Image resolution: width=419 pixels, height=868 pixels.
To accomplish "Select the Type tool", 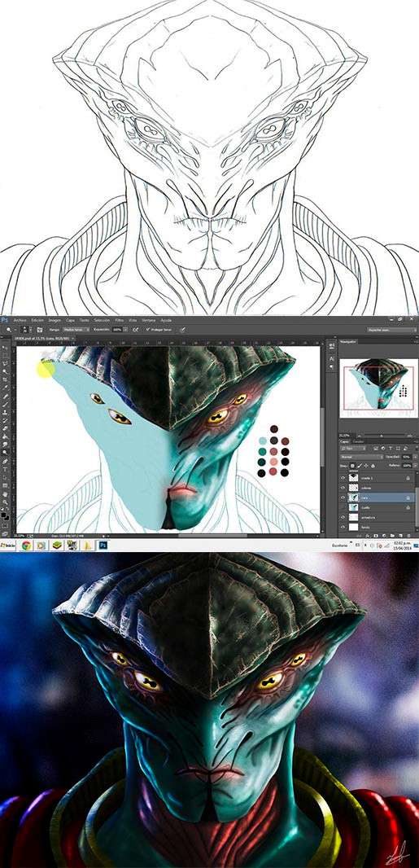I will click(x=5, y=470).
